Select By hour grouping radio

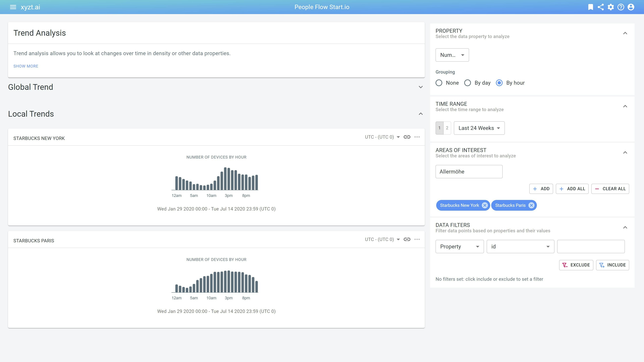[499, 83]
